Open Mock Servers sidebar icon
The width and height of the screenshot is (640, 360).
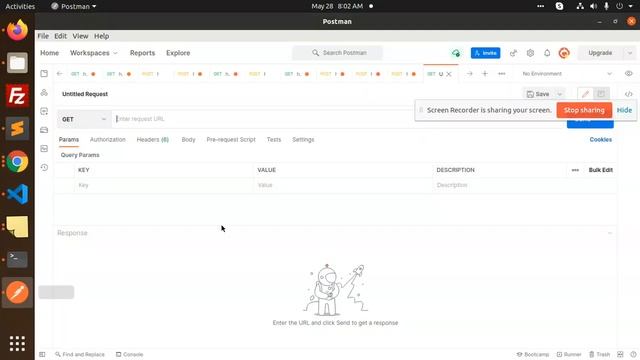[x=44, y=130]
